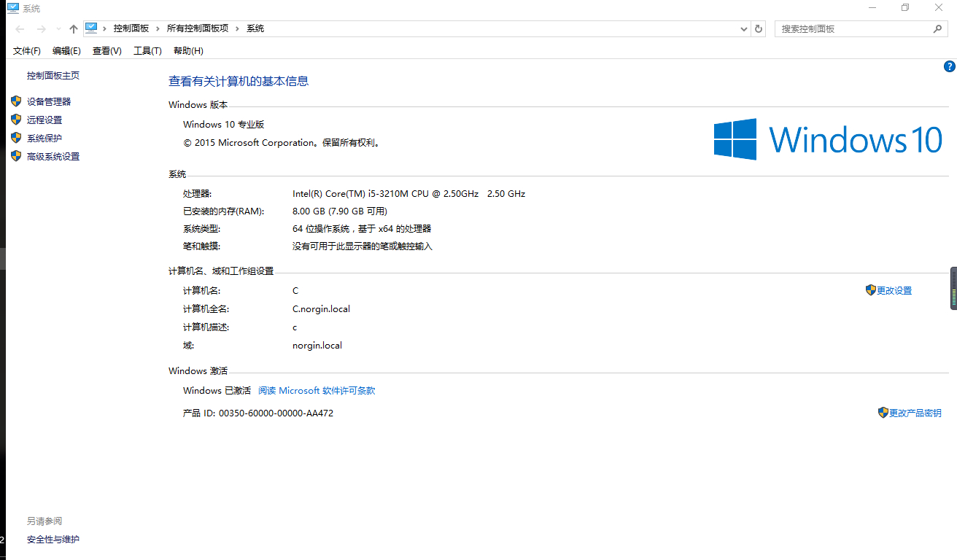Image resolution: width=957 pixels, height=560 pixels.
Task: Open 系统保护 from sidebar
Action: 44,139
